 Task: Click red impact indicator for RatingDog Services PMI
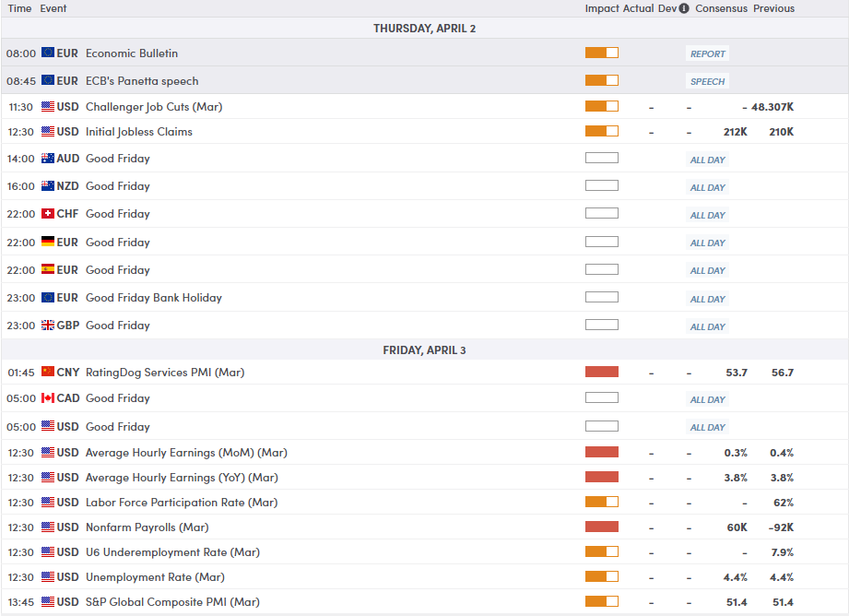click(x=602, y=372)
